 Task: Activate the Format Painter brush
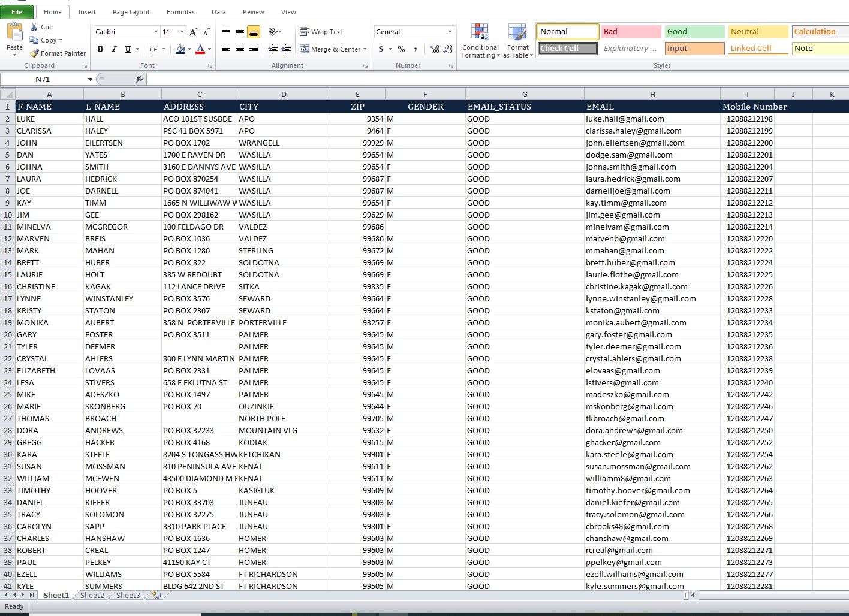[58, 53]
